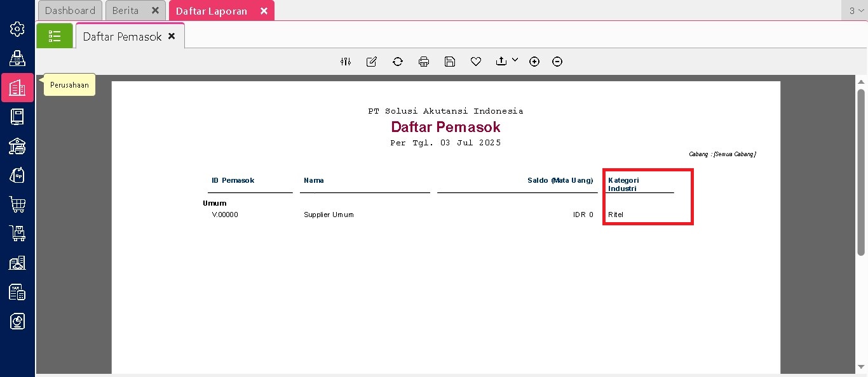Open the export options dropdown arrow
The width and height of the screenshot is (868, 377).
(x=515, y=60)
